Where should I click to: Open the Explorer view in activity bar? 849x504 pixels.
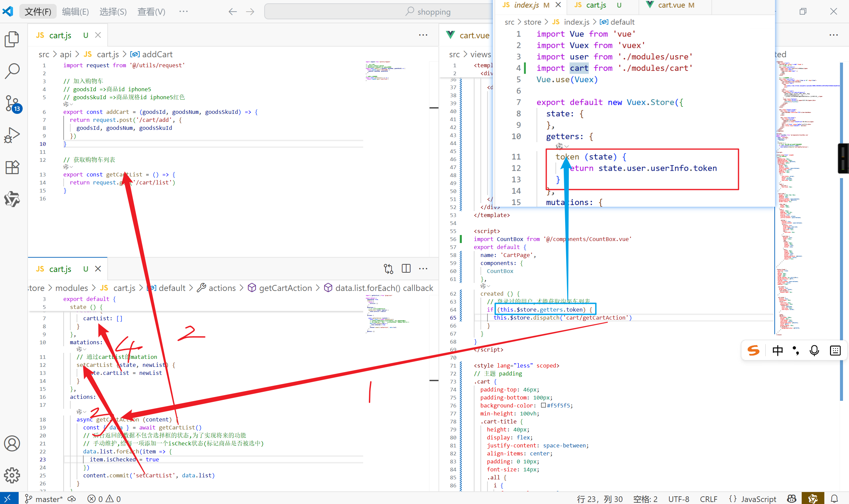(x=12, y=39)
